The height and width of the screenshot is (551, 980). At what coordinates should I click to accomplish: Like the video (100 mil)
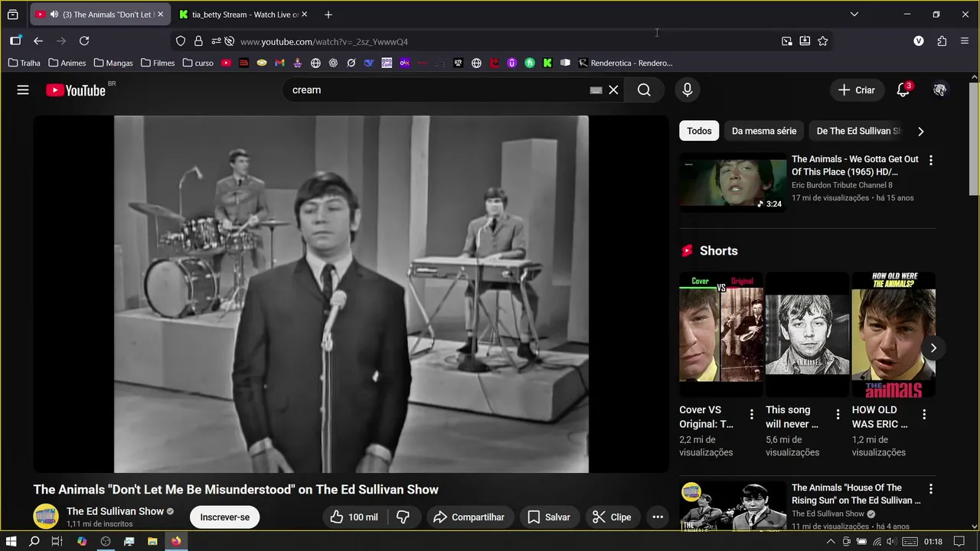coord(355,517)
